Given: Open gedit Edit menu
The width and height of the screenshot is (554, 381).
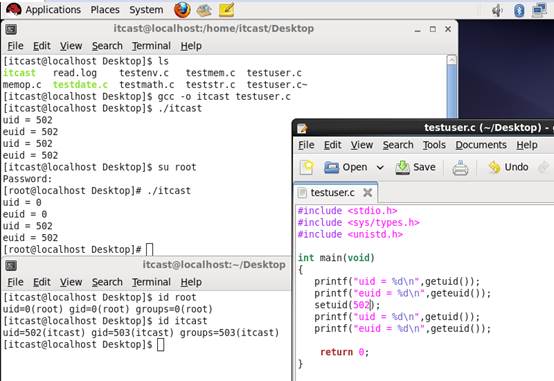Looking at the screenshot, I should coord(332,145).
